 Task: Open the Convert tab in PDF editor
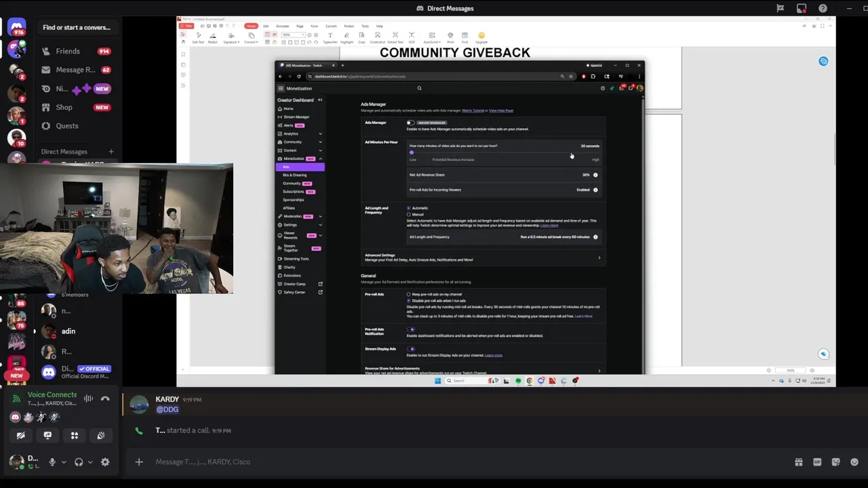[x=331, y=26]
